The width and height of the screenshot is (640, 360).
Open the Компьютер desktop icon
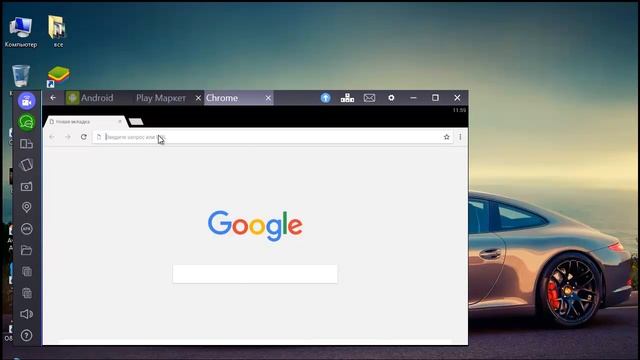pos(21,32)
